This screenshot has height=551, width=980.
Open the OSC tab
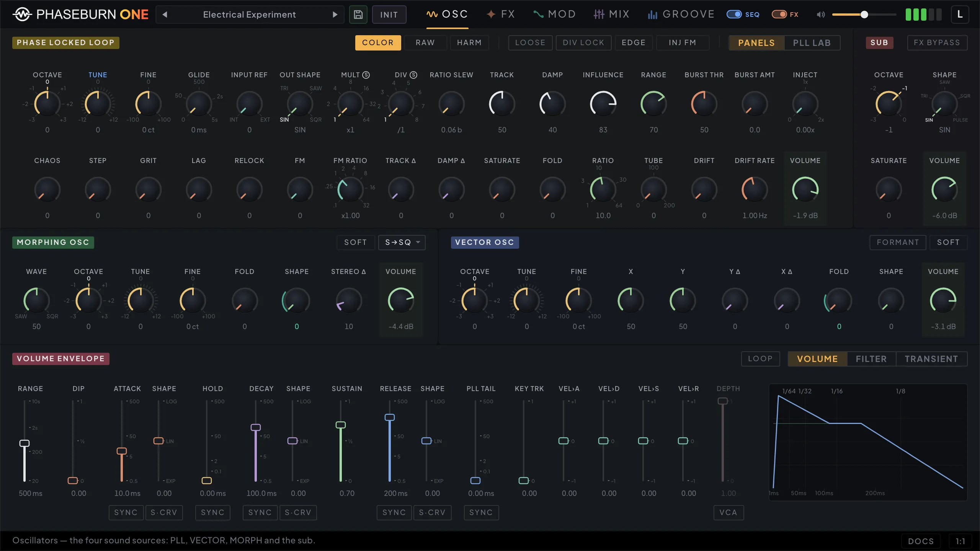pyautogui.click(x=447, y=15)
